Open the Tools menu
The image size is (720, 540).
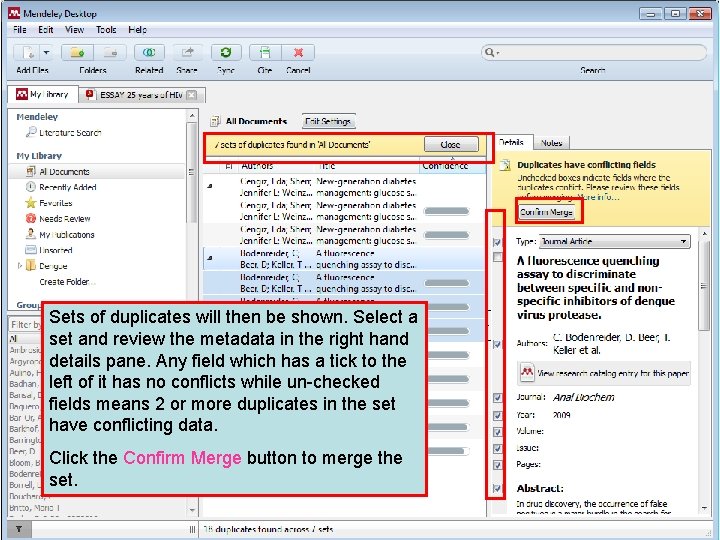106,30
